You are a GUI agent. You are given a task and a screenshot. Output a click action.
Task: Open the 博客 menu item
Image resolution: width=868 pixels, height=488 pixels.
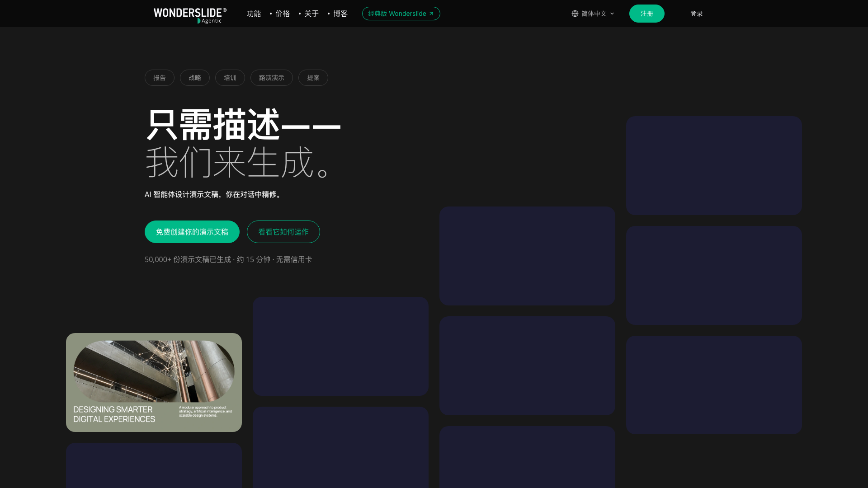340,14
